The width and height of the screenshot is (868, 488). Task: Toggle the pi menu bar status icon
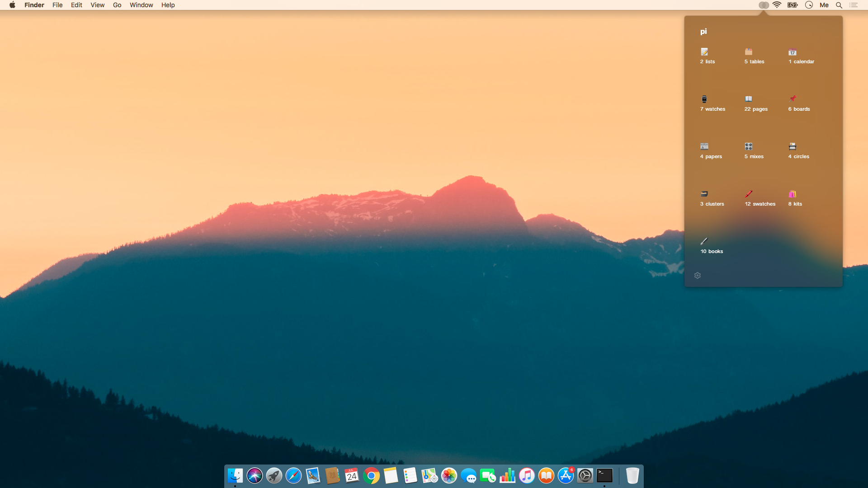click(764, 5)
